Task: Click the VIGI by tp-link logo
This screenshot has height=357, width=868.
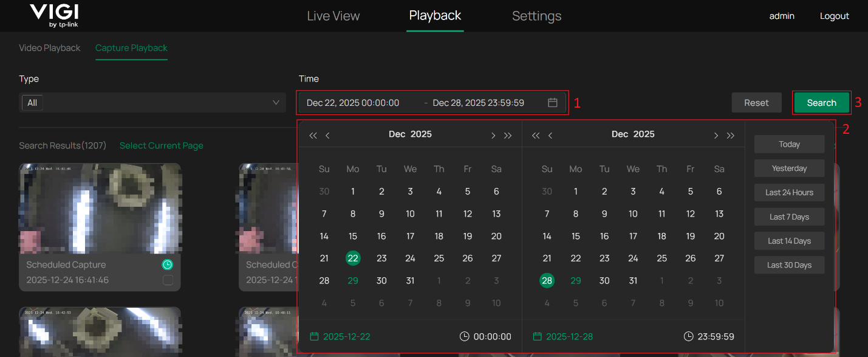Action: point(54,16)
